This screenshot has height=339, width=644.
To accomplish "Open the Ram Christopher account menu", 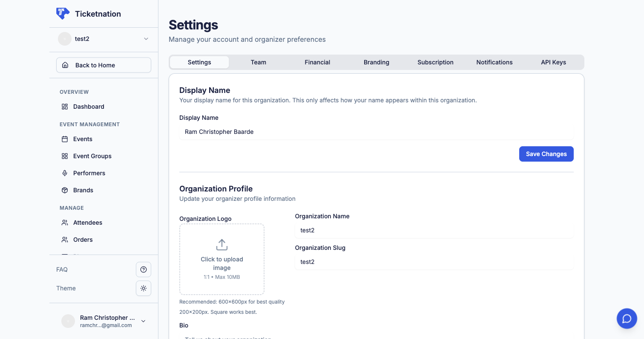I will tap(143, 321).
